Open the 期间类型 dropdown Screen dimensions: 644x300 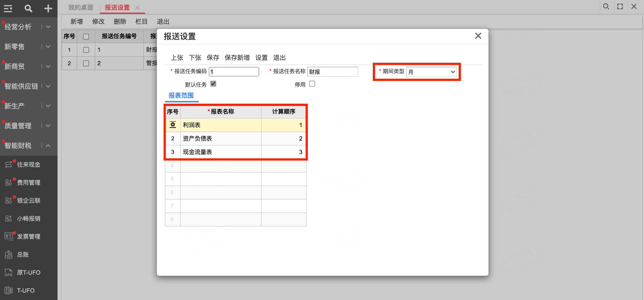point(431,72)
